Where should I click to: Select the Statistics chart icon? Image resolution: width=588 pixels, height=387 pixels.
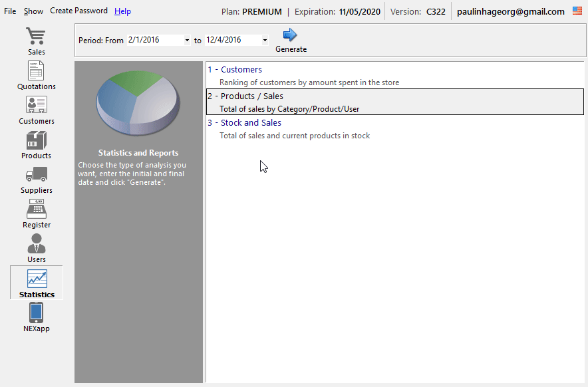pos(37,279)
